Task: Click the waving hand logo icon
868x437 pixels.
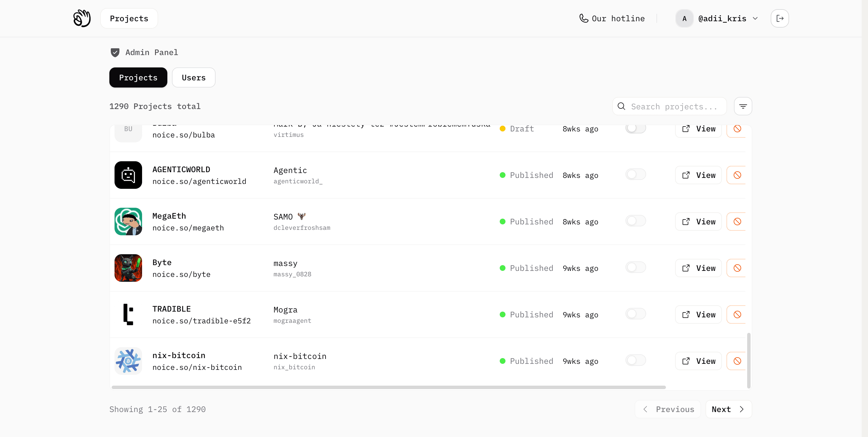Action: pos(82,18)
